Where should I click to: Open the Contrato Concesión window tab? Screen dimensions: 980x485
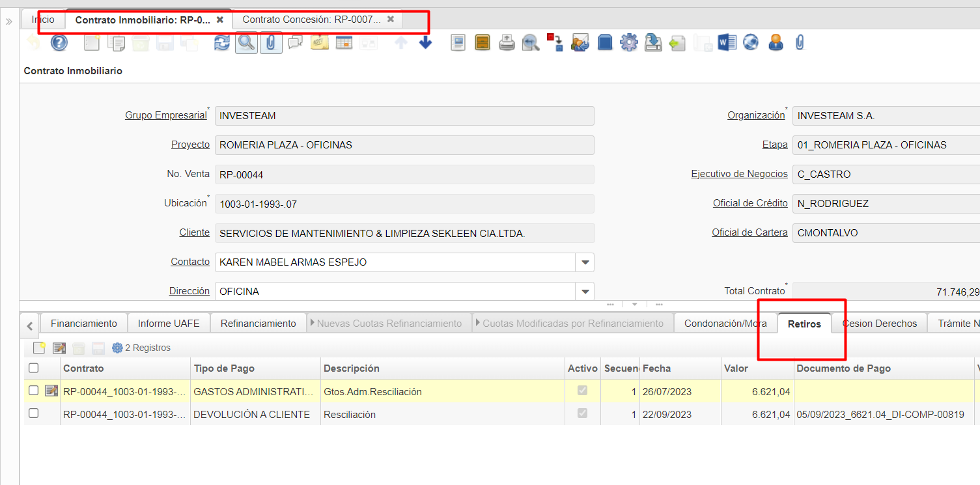311,20
